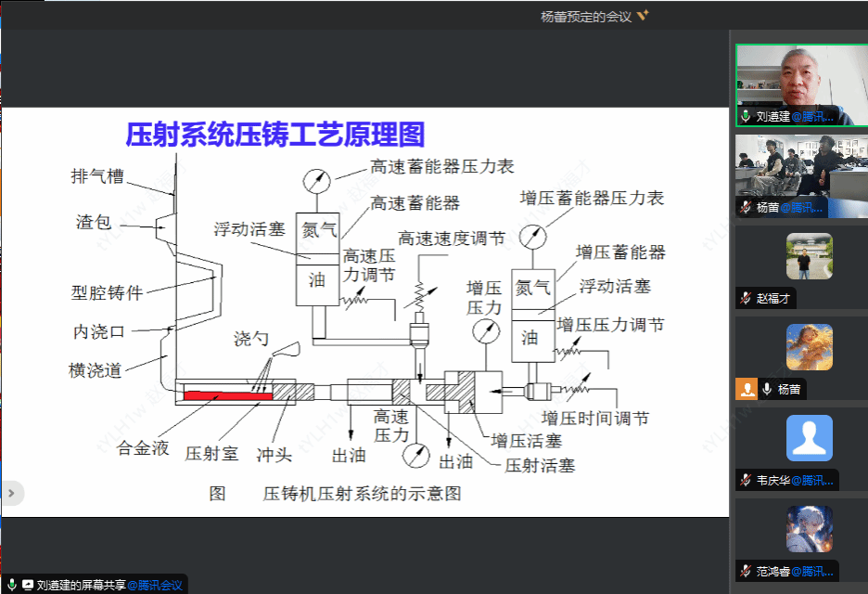Viewport: 868px width, 594px height.
Task: Click microphone icon in the screen share label
Action: pos(12,585)
